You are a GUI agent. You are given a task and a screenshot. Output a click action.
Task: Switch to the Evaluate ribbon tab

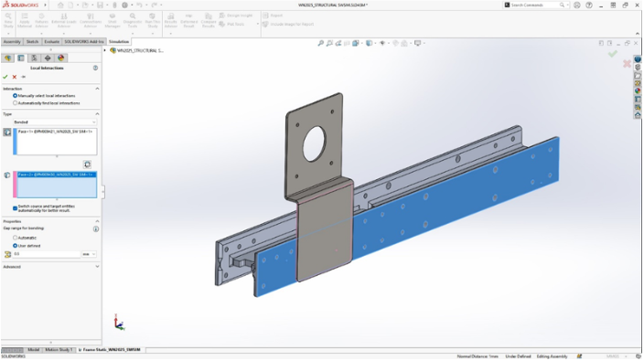coord(52,41)
